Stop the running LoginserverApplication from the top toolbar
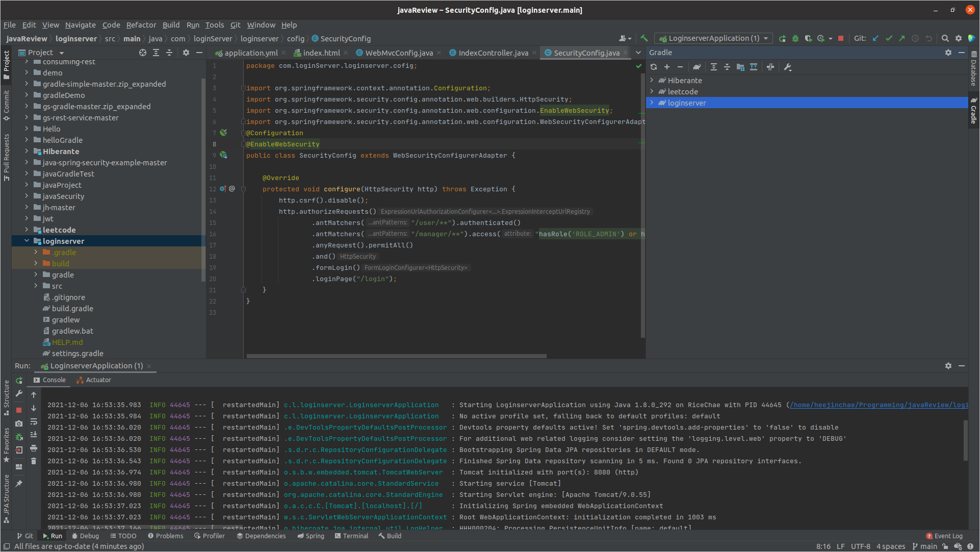 click(x=841, y=38)
